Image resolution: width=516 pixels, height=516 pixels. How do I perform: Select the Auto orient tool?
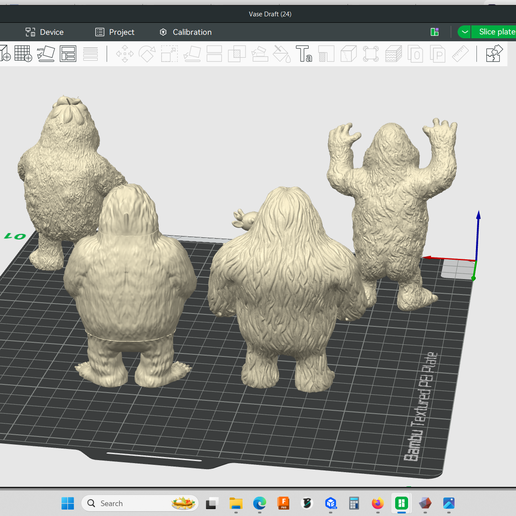[x=46, y=54]
